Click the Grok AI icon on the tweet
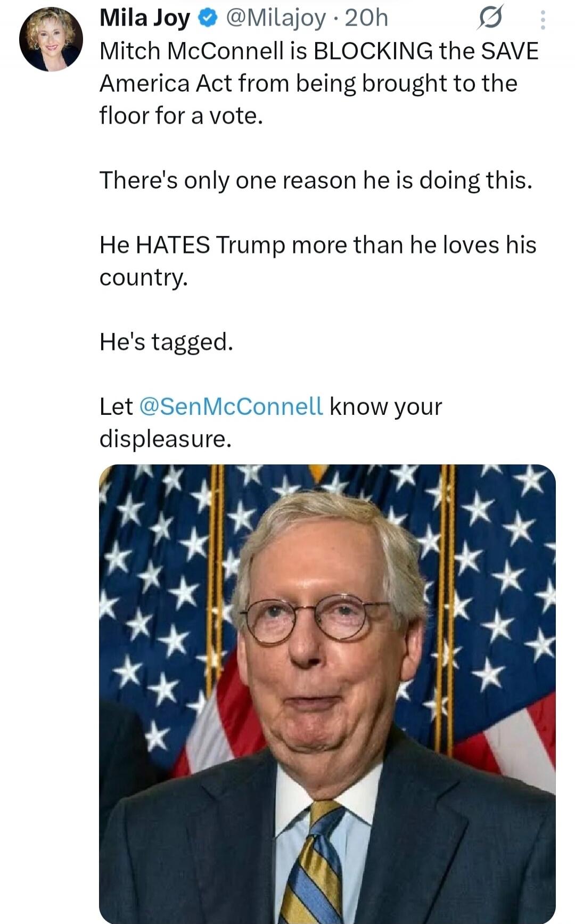Screen dimensions: 575x924 (x=489, y=17)
